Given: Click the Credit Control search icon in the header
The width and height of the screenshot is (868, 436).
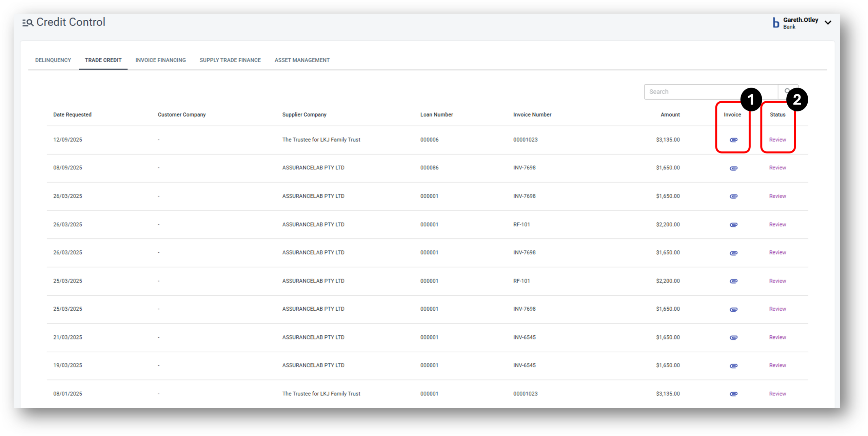Looking at the screenshot, I should pyautogui.click(x=27, y=22).
